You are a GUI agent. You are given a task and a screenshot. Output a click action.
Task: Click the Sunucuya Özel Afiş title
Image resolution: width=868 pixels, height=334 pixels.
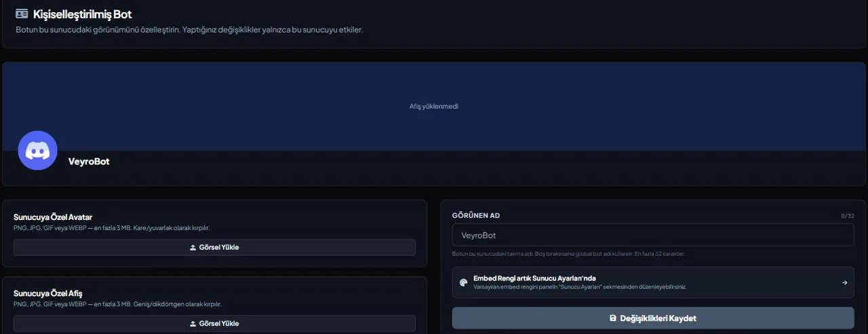pyautogui.click(x=48, y=293)
